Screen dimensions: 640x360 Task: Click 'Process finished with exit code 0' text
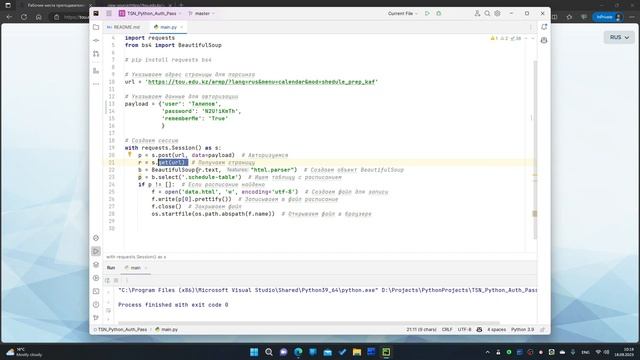pyautogui.click(x=173, y=305)
